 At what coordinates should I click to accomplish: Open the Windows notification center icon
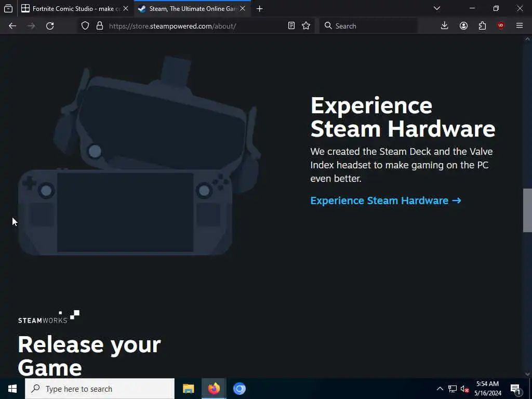pyautogui.click(x=515, y=389)
